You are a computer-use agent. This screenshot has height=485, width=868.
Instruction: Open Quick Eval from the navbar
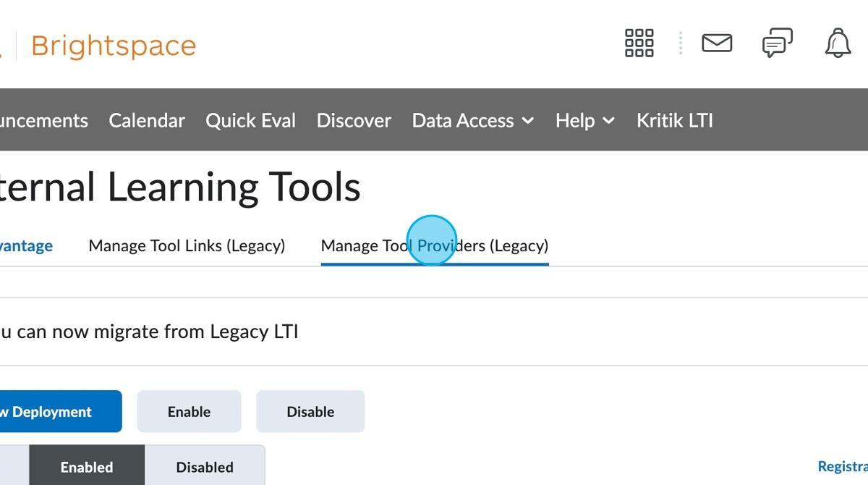[x=250, y=120]
